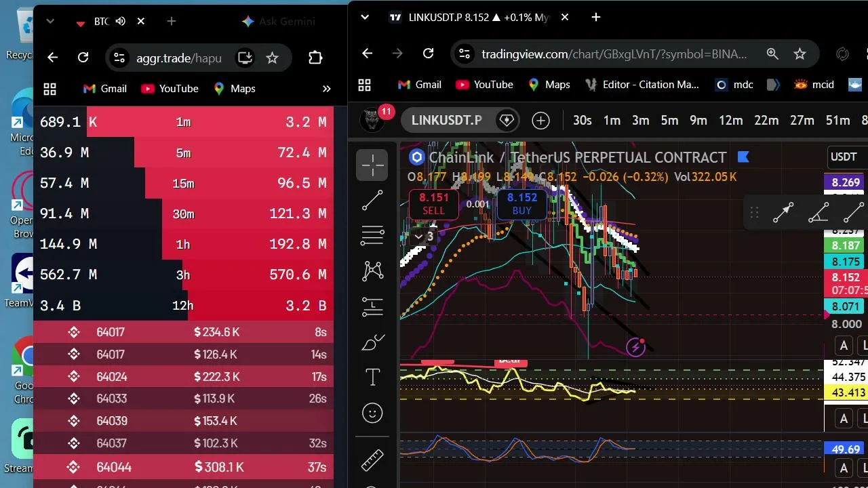Bookmark the TradingView page with the star
The height and width of the screenshot is (488, 868).
[x=800, y=54]
